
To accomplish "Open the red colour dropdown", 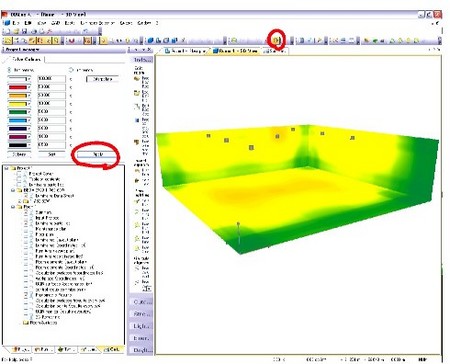I will [29, 87].
